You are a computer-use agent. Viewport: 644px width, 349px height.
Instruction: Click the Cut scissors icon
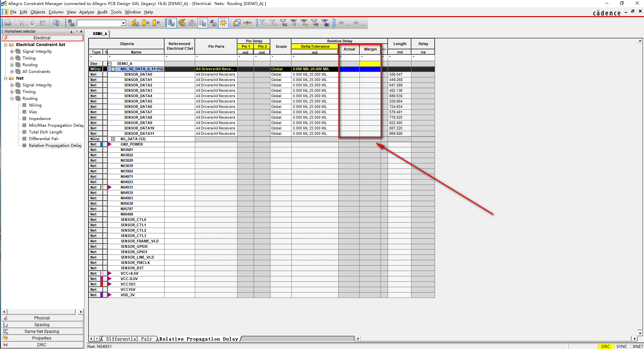(x=21, y=23)
